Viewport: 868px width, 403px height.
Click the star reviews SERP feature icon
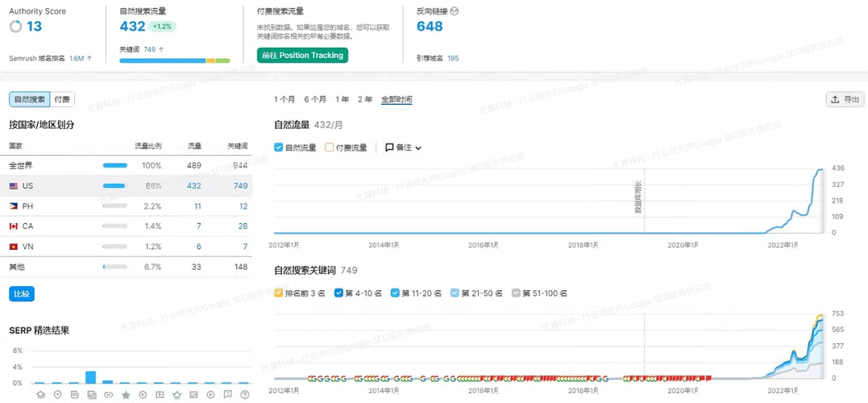(126, 395)
